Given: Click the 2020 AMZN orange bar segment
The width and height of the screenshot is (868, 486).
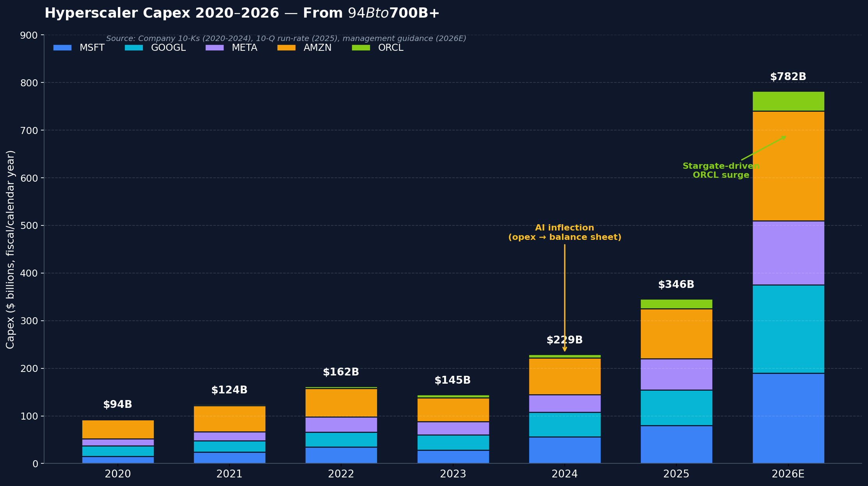Looking at the screenshot, I should (118, 429).
